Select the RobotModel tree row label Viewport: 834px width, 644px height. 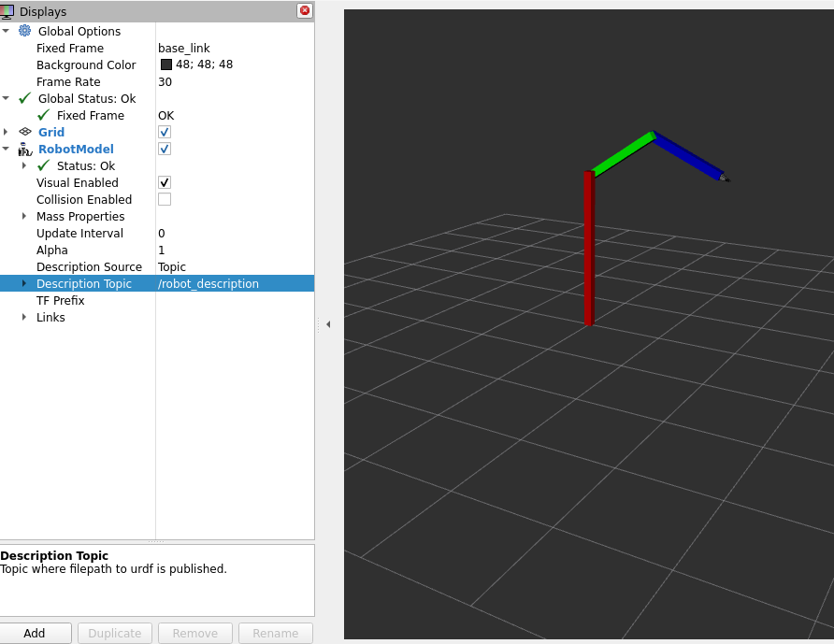[x=76, y=149]
